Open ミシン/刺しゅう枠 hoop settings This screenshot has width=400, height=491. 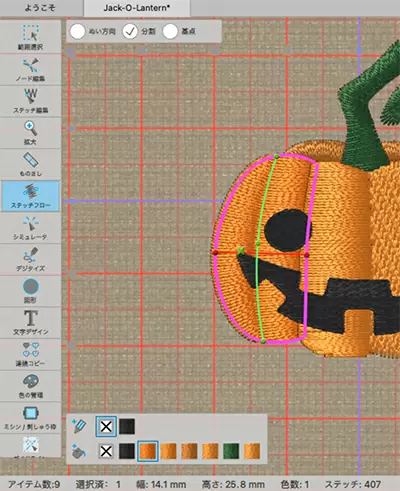pyautogui.click(x=30, y=418)
